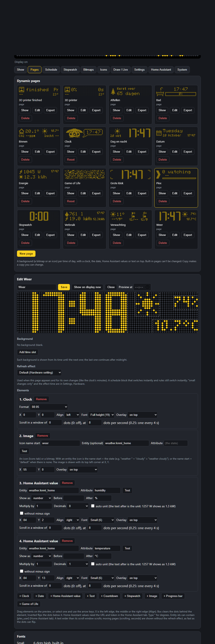Screen dimensions: 215x644
Task: Click the Stopwatch page 0:00 preview
Action: click(x=38, y=216)
